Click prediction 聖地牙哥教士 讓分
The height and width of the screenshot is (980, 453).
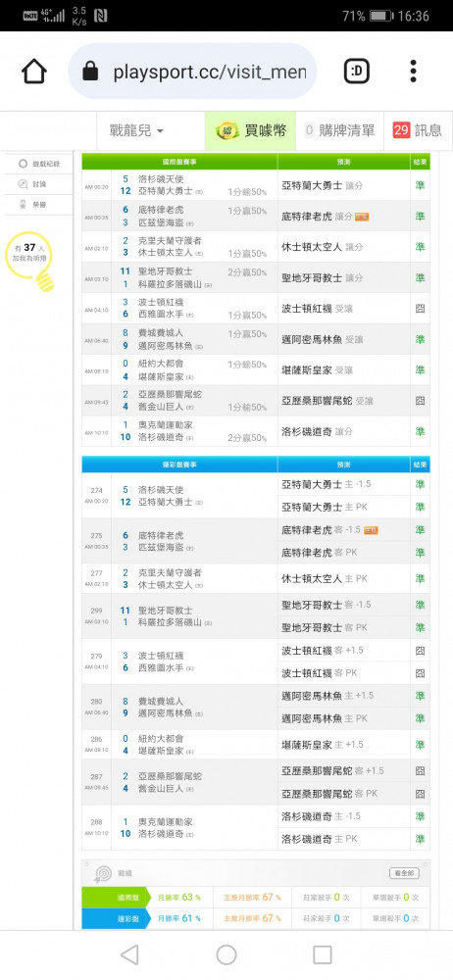323,277
